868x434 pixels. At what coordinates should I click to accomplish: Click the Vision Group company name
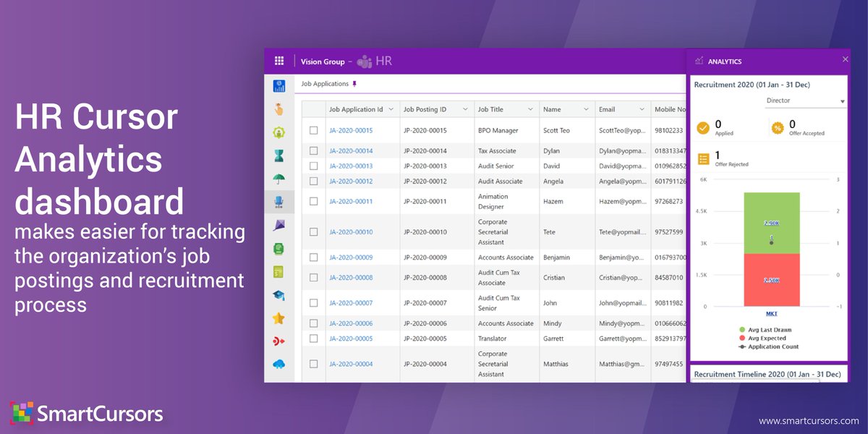click(x=323, y=61)
